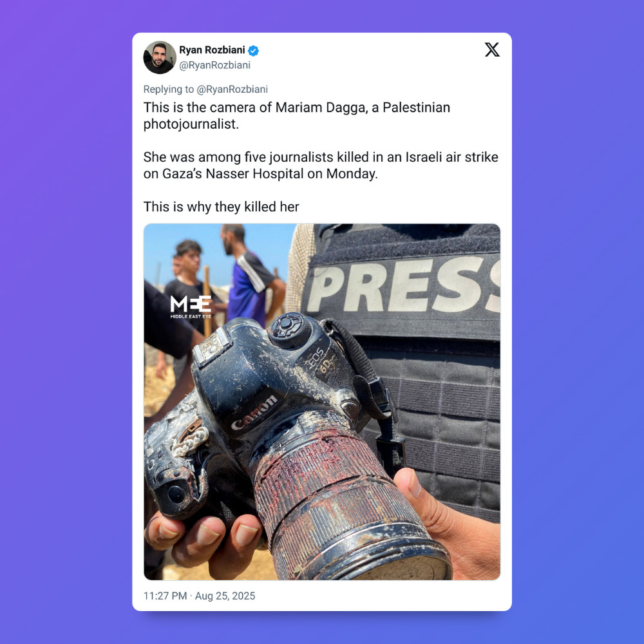Image resolution: width=644 pixels, height=644 pixels.
Task: Click the Canon logo on the camera
Action: tap(254, 413)
